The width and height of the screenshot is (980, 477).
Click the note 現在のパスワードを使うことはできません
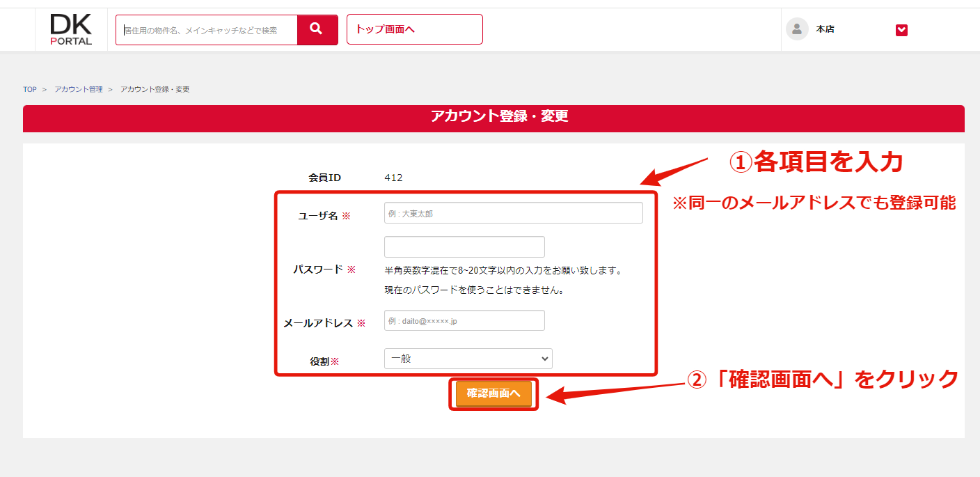(x=474, y=290)
